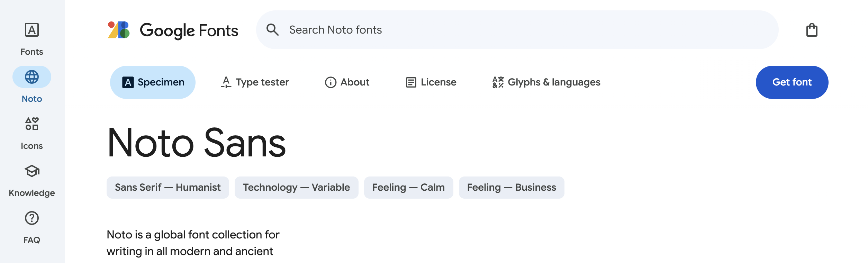The width and height of the screenshot is (868, 263).
Task: Select the Feeling — Business tag
Action: point(512,188)
